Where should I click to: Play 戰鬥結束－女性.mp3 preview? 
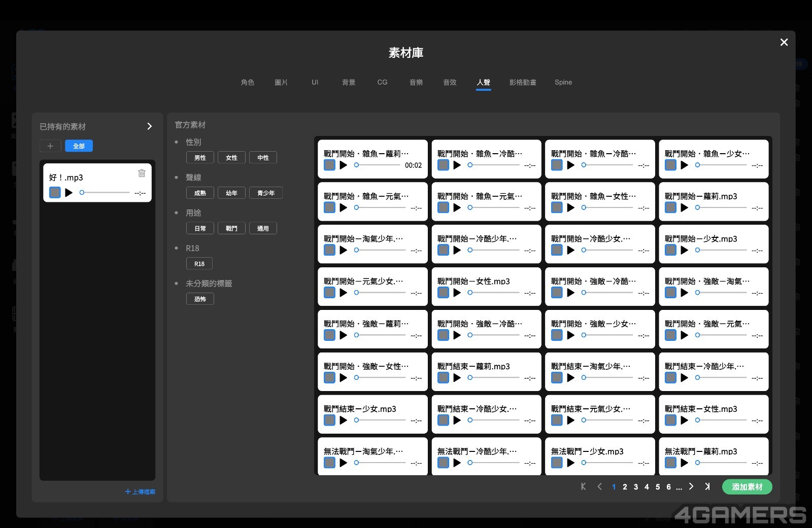tap(685, 420)
